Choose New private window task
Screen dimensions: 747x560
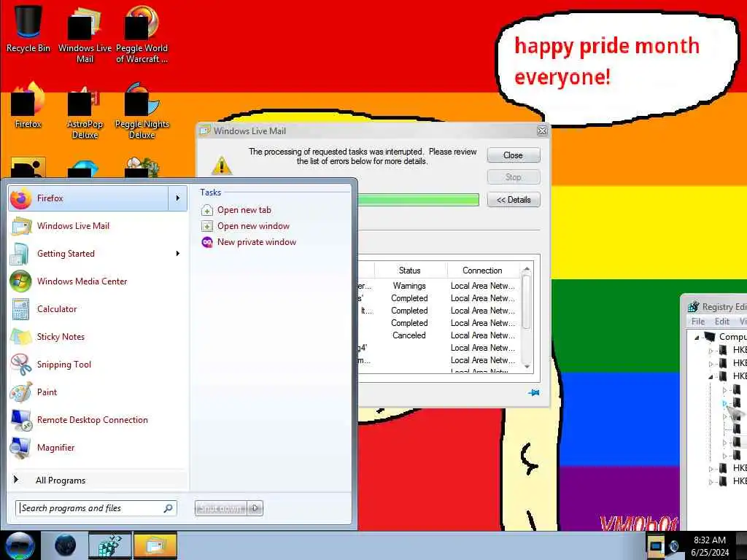click(x=256, y=242)
